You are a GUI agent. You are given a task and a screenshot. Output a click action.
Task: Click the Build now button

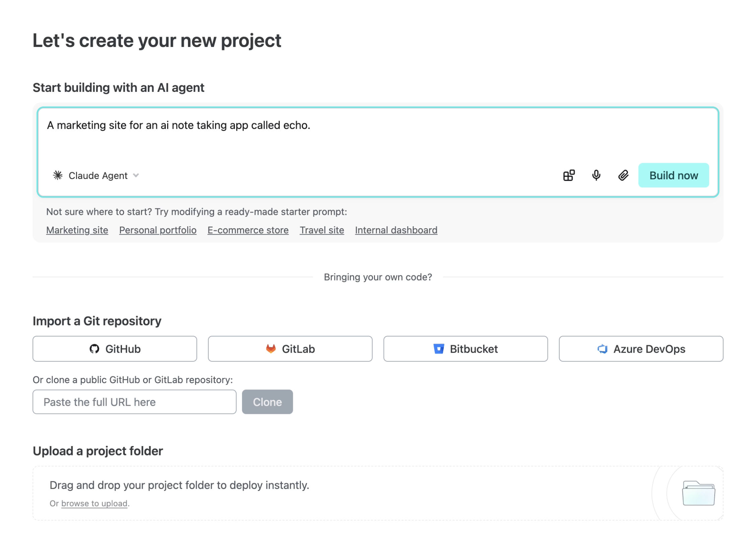(674, 175)
